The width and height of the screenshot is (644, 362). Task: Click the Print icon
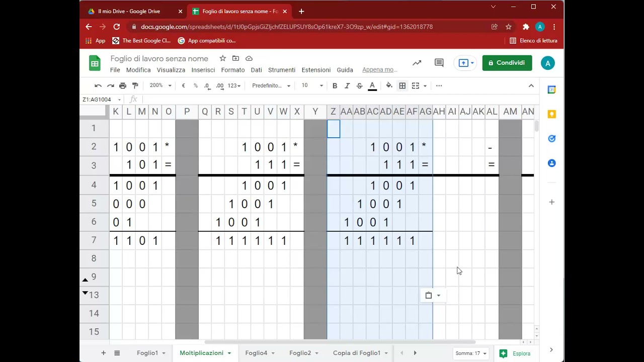[x=123, y=86]
